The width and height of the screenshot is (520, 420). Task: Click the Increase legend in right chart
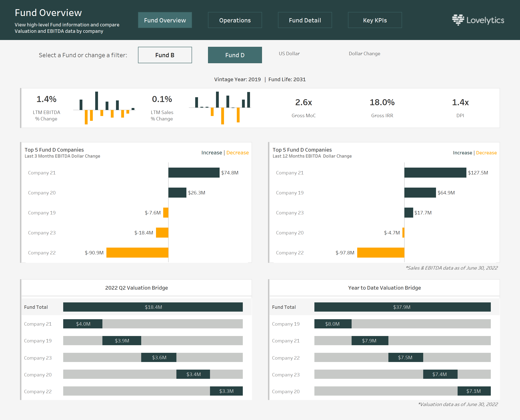(462, 153)
